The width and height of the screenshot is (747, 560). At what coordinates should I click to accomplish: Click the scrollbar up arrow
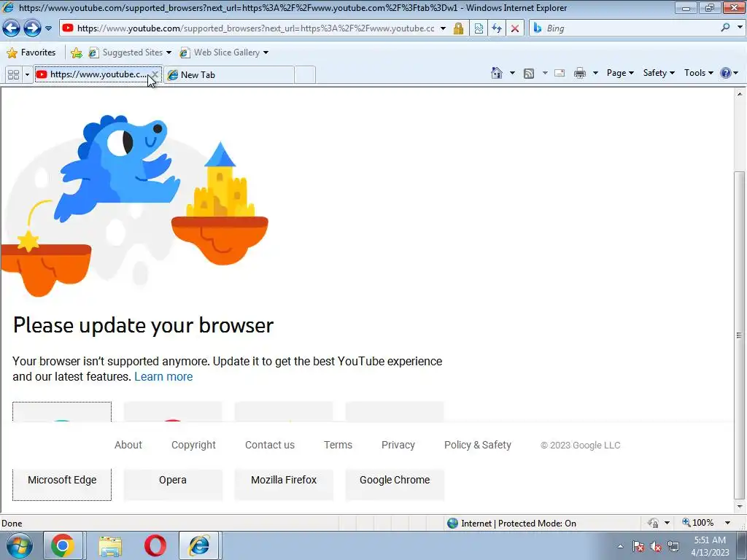click(x=740, y=94)
